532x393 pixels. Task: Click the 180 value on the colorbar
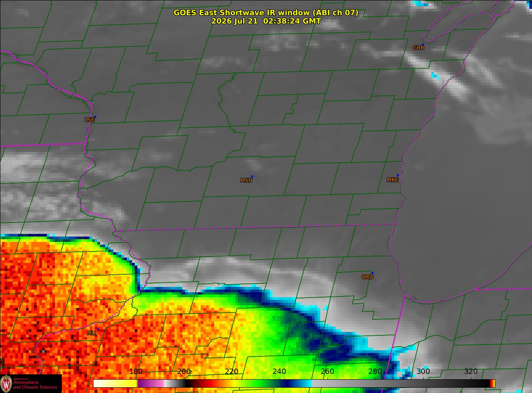pos(136,372)
